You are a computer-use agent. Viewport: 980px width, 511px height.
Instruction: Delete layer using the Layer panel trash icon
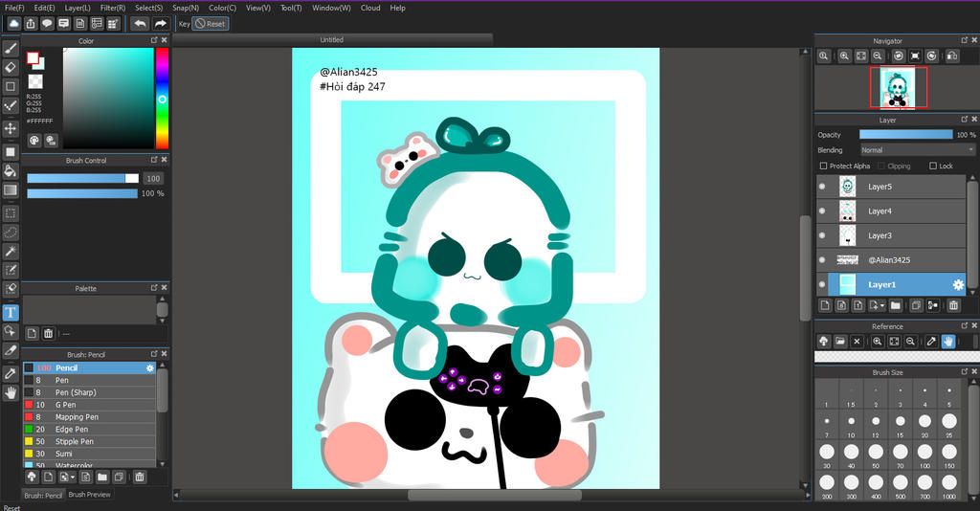[953, 305]
